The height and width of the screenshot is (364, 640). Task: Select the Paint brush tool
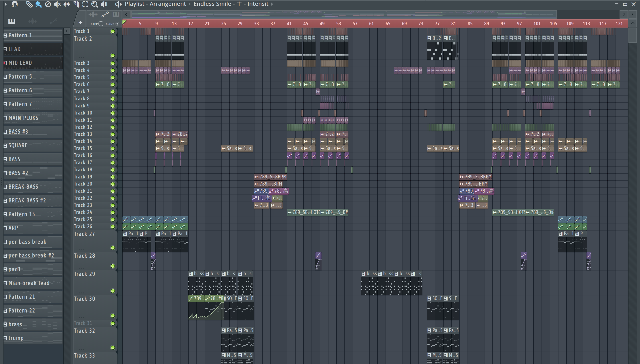pos(38,4)
